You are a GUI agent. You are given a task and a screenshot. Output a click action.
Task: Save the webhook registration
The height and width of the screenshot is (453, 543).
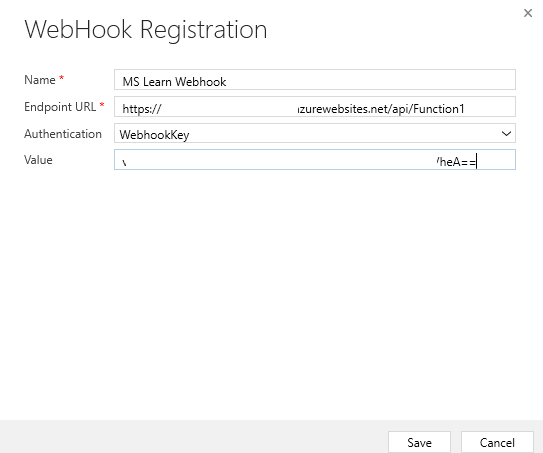[419, 442]
